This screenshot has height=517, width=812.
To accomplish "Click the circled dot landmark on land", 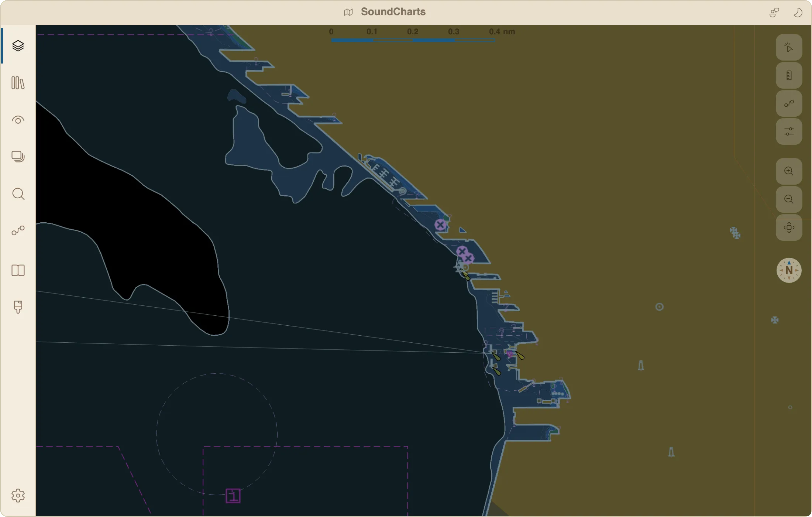I will (x=659, y=307).
